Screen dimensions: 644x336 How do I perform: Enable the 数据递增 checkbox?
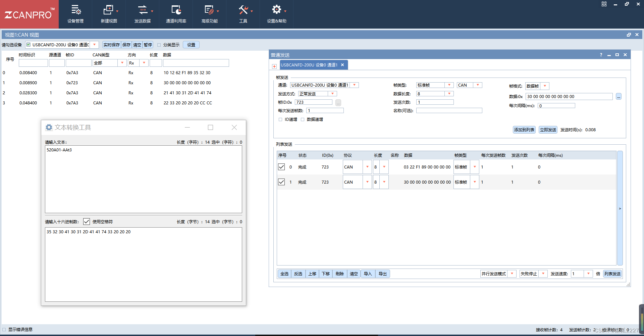(x=303, y=119)
